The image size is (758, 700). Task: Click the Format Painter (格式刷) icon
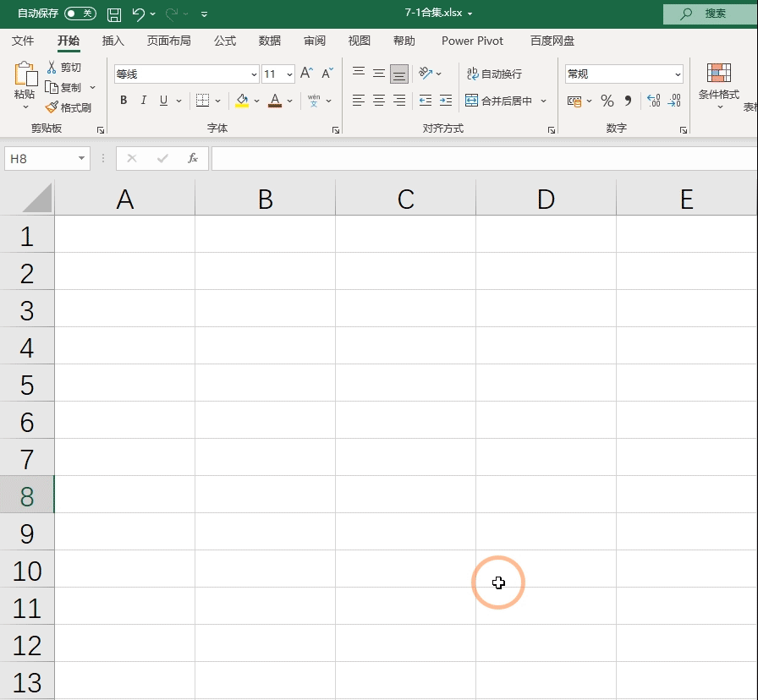pyautogui.click(x=52, y=107)
